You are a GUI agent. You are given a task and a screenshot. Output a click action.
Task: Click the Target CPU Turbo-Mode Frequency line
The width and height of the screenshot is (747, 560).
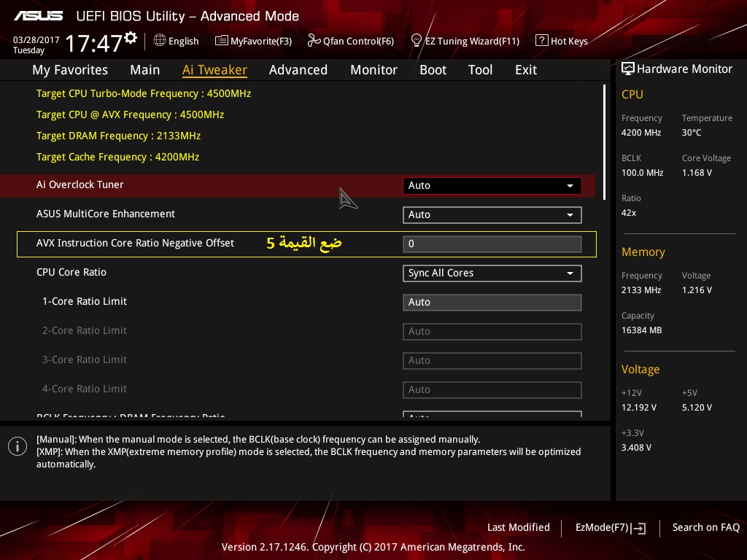coord(144,94)
